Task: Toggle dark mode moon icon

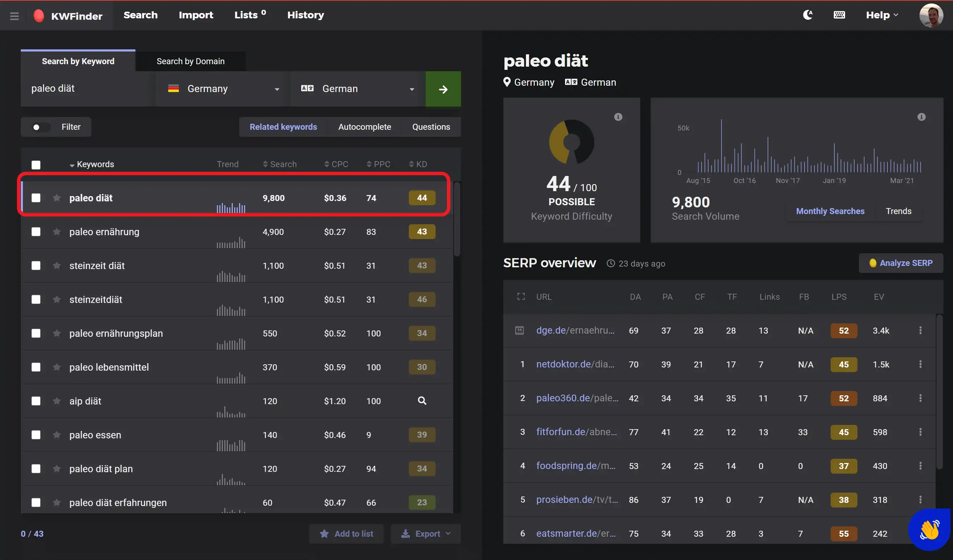Action: [x=807, y=15]
